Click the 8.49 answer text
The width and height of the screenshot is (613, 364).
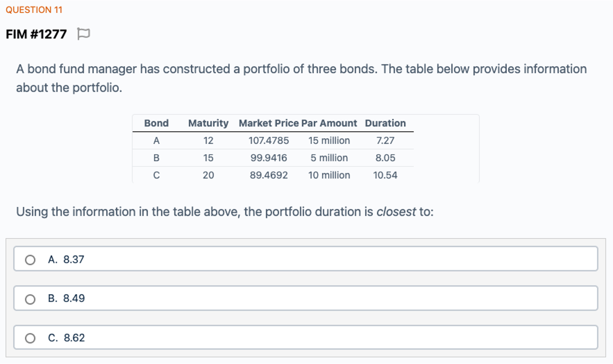[74, 298]
